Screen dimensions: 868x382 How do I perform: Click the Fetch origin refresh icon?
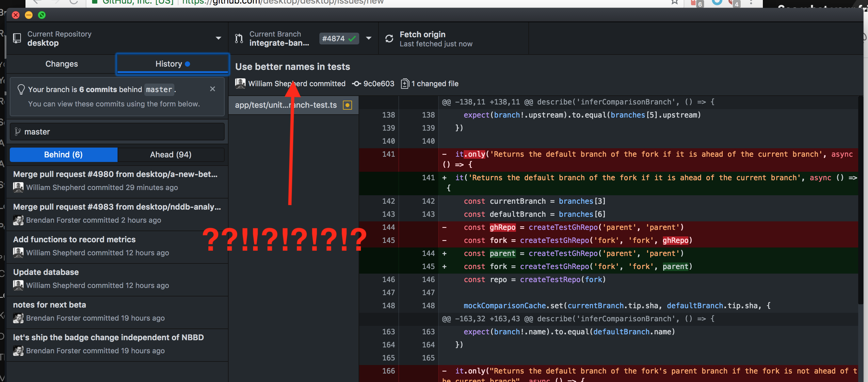390,38
